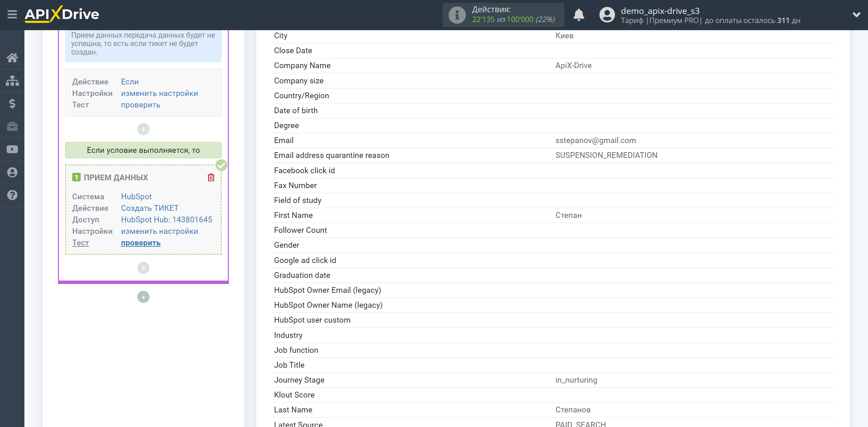Click the Follower Count label
Screen dimensions: 868x427
pyautogui.click(x=300, y=230)
